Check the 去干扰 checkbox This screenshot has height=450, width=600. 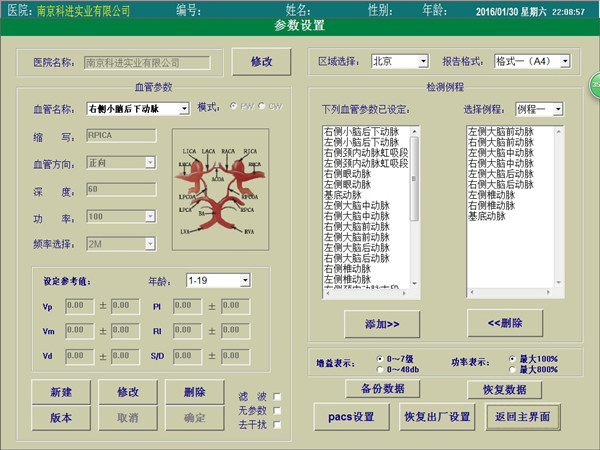277,426
